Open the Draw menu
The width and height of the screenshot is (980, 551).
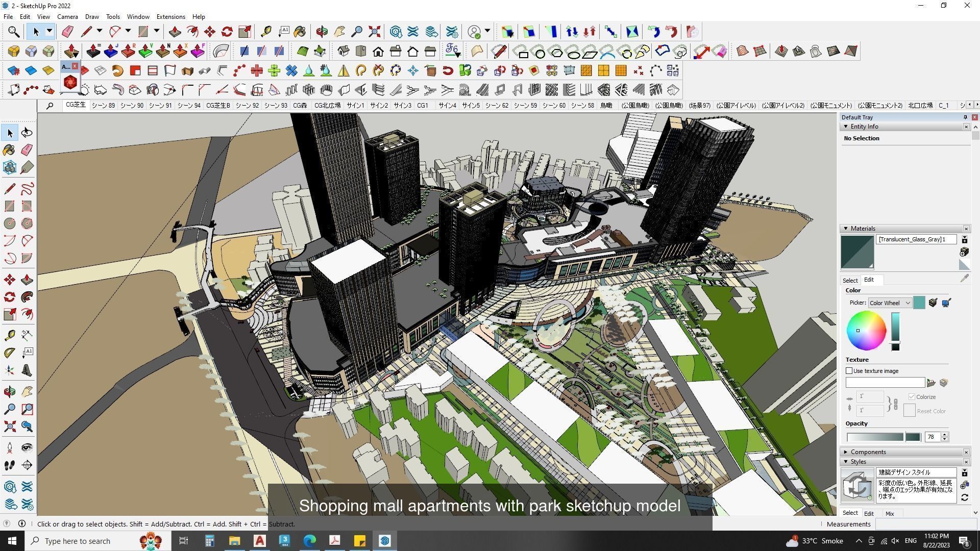[92, 17]
